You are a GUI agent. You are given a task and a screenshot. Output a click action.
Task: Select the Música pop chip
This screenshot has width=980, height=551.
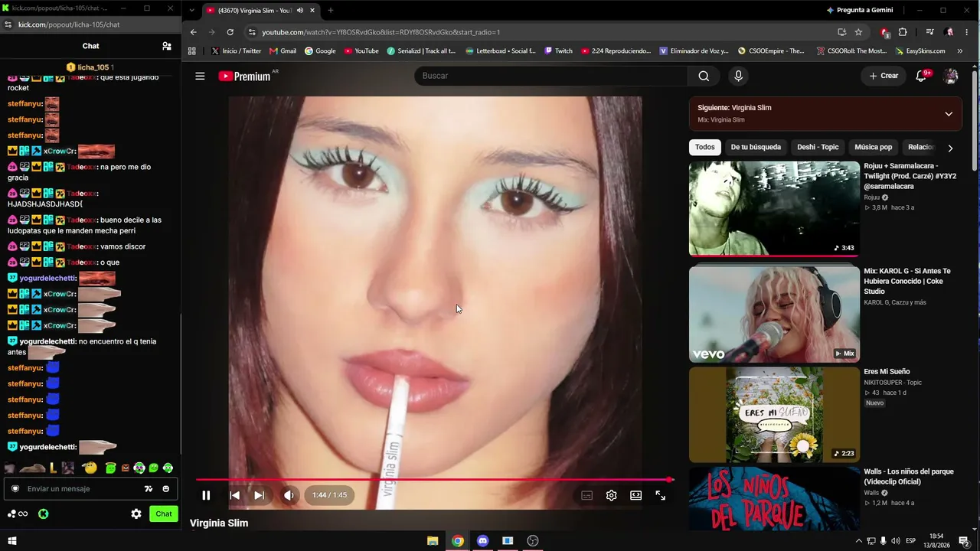[874, 147]
